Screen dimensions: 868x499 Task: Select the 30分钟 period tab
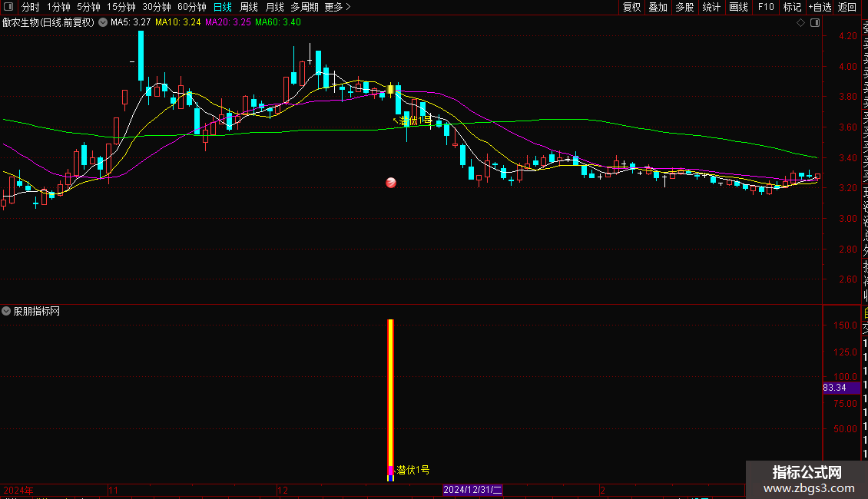[x=157, y=7]
